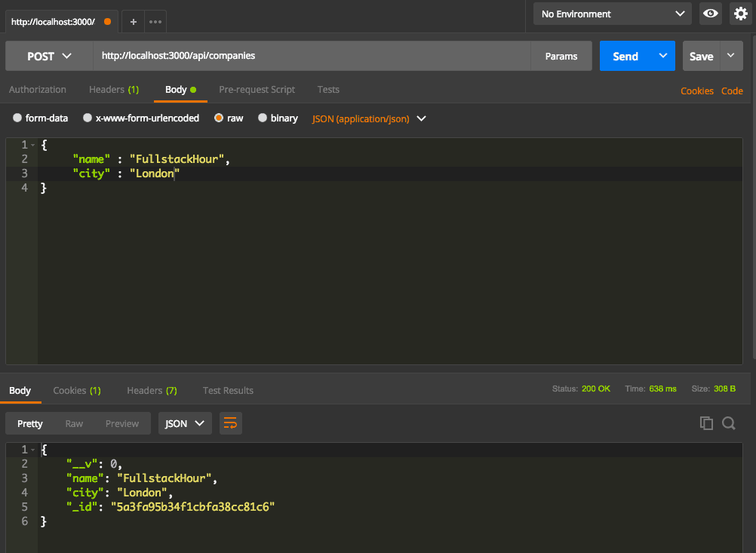Select the raw body radio button
This screenshot has height=553, width=756.
tap(219, 118)
